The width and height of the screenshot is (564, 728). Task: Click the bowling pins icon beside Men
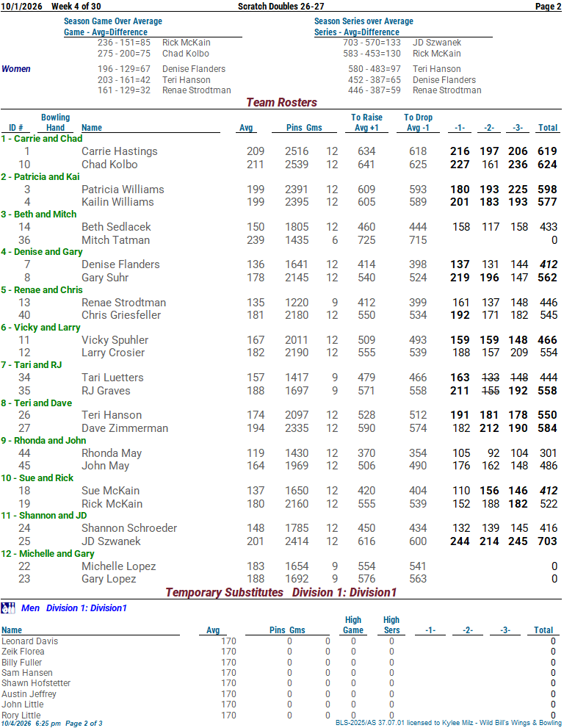(x=8, y=608)
